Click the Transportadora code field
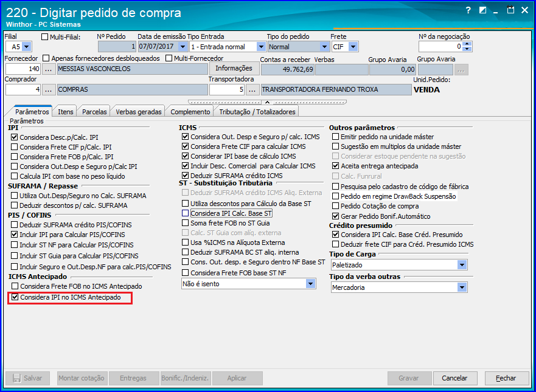The image size is (536, 392). [227, 90]
